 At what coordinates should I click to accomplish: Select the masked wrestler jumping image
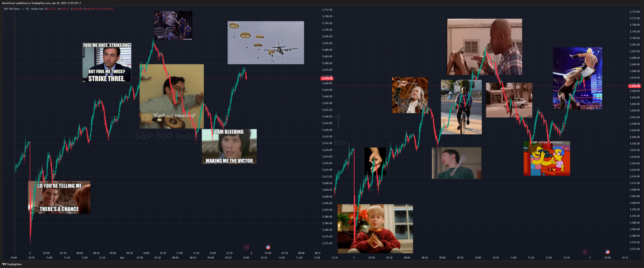(x=578, y=78)
